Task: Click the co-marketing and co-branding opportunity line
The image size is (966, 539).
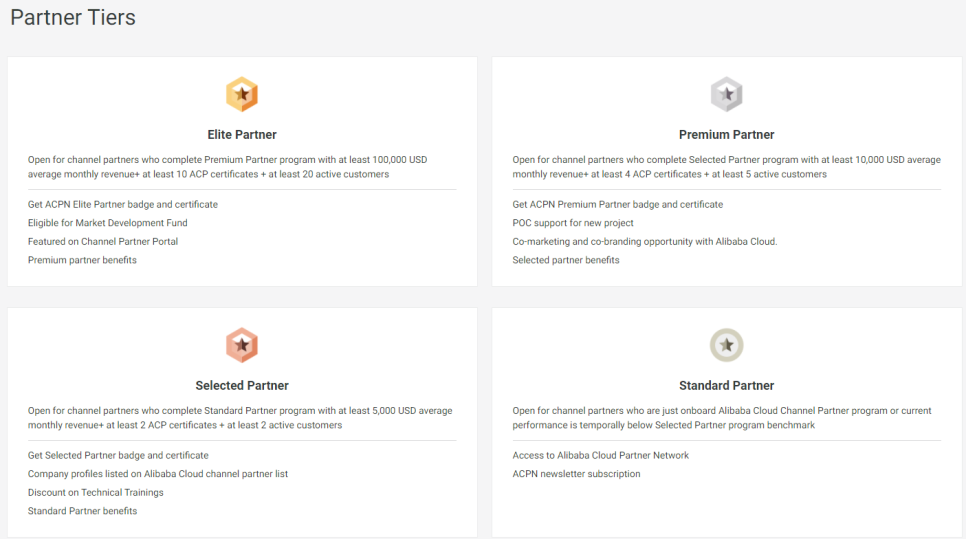Action: pyautogui.click(x=645, y=242)
